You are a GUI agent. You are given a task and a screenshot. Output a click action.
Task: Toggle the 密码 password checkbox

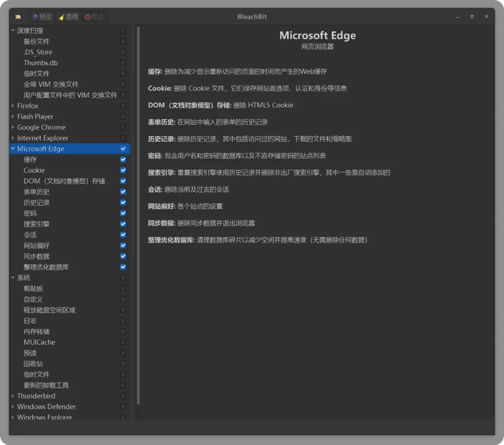[x=123, y=213]
